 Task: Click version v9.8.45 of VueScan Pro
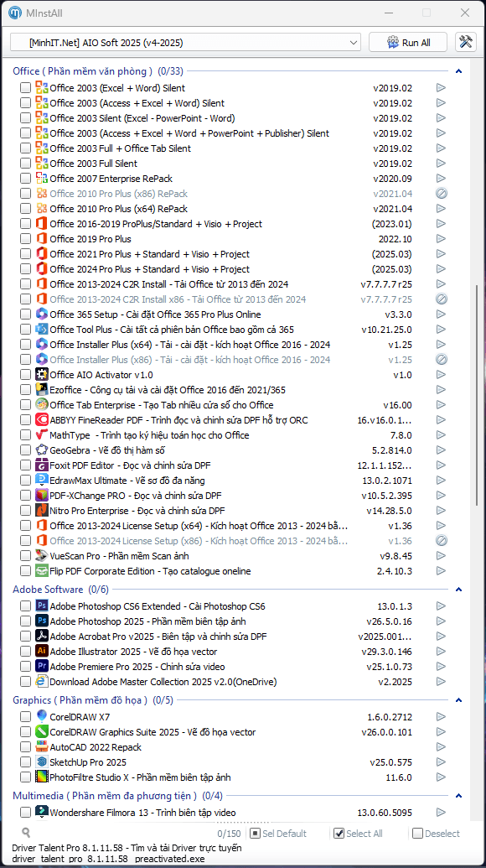click(x=396, y=556)
